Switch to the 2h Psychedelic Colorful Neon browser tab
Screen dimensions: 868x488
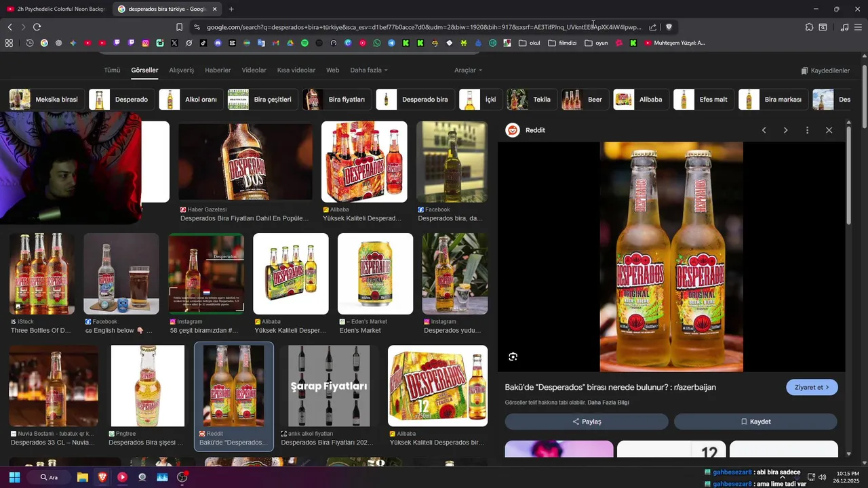click(56, 9)
